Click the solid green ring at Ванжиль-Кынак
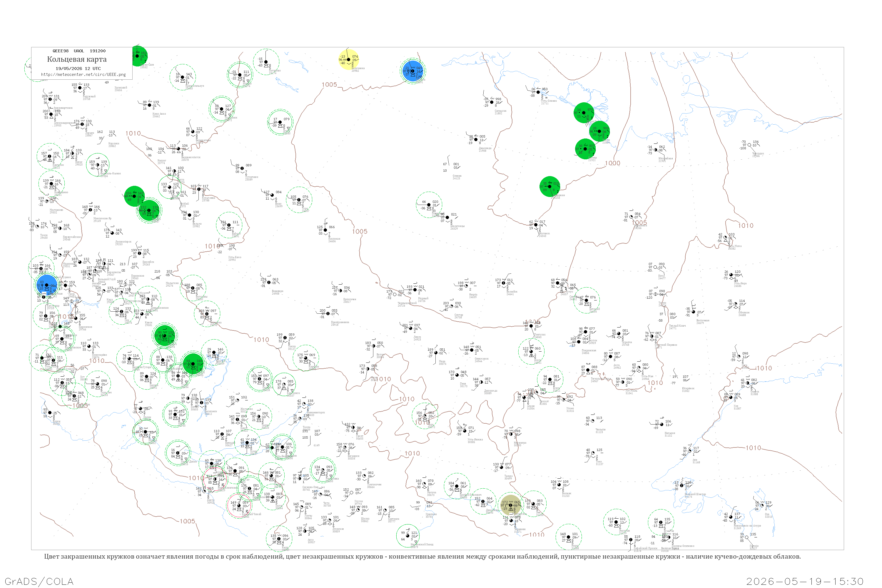882x588 pixels. (x=98, y=165)
